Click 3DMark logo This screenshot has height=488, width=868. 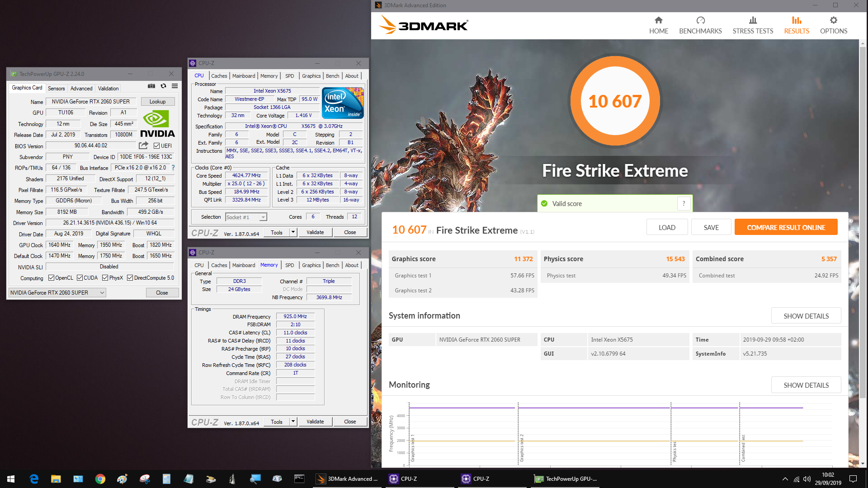(x=424, y=25)
